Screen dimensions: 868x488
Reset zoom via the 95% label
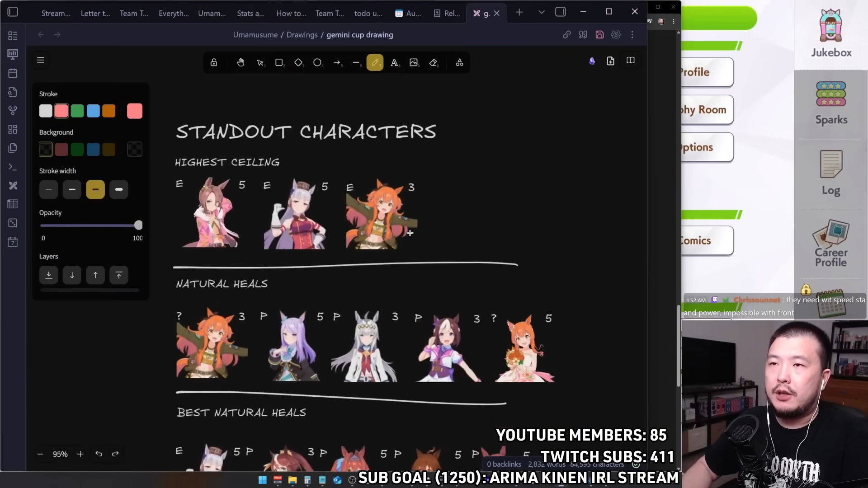60,454
